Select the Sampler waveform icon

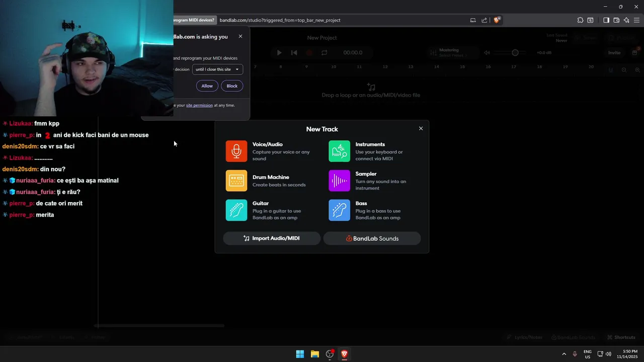click(x=339, y=180)
